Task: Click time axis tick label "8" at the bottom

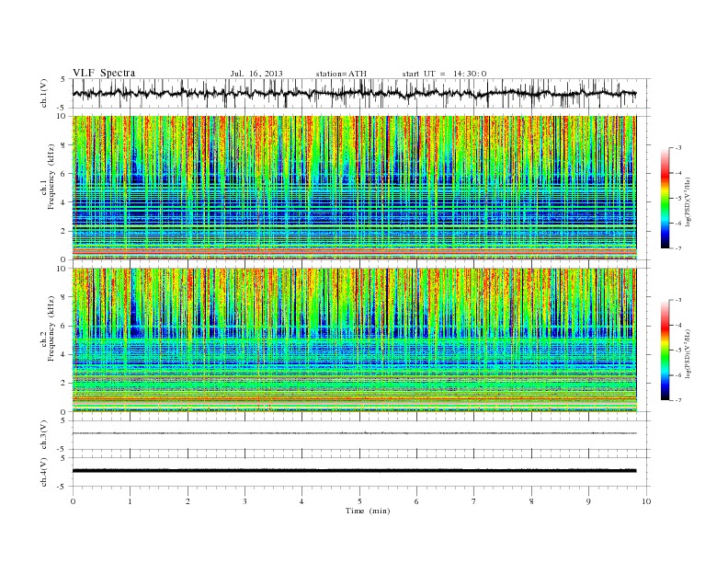Action: [531, 501]
